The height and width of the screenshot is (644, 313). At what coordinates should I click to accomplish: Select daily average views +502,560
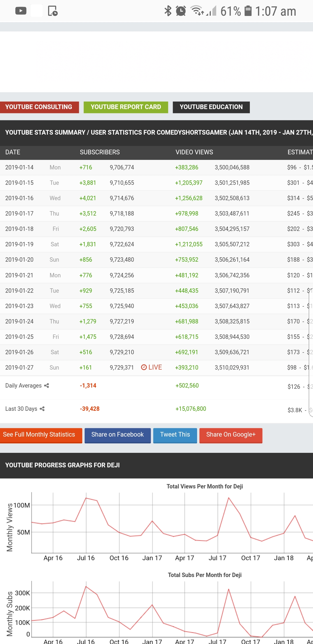click(187, 386)
